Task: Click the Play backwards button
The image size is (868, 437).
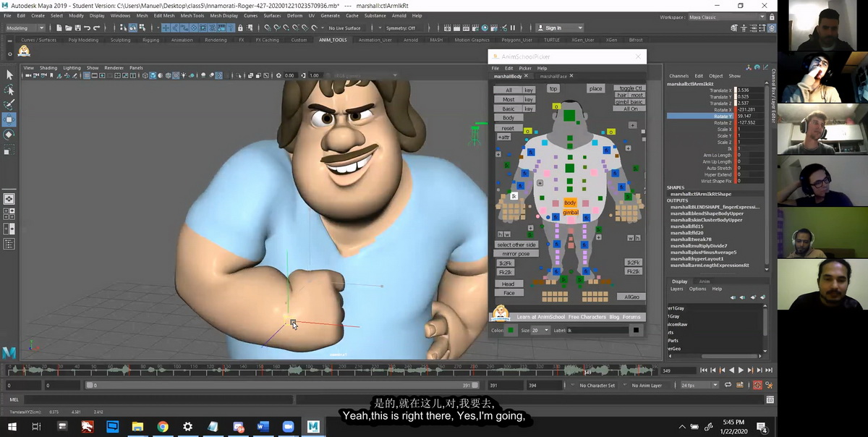Action: click(731, 370)
